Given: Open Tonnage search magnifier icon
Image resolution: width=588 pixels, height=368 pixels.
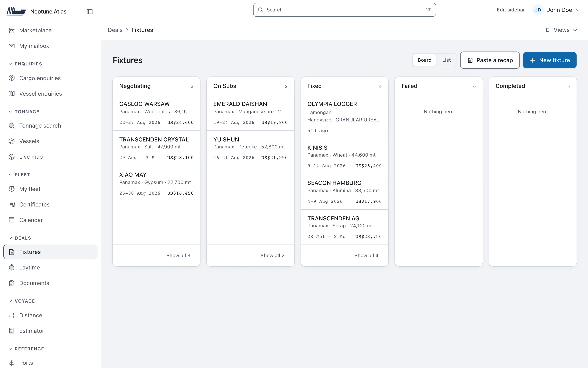Looking at the screenshot, I should [x=12, y=126].
